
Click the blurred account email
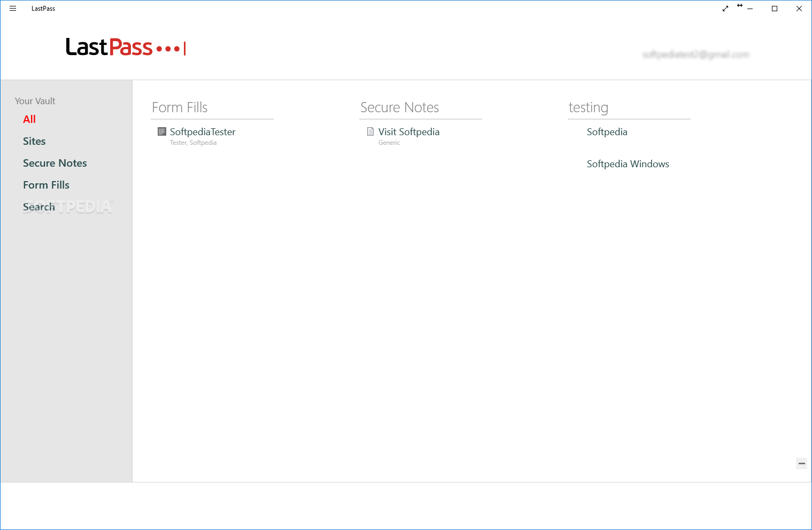[x=696, y=54]
